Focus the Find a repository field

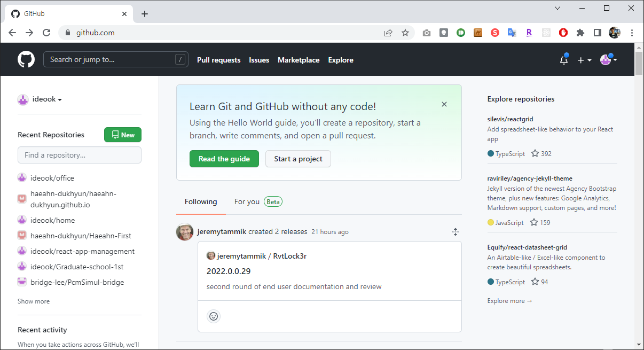tap(80, 155)
